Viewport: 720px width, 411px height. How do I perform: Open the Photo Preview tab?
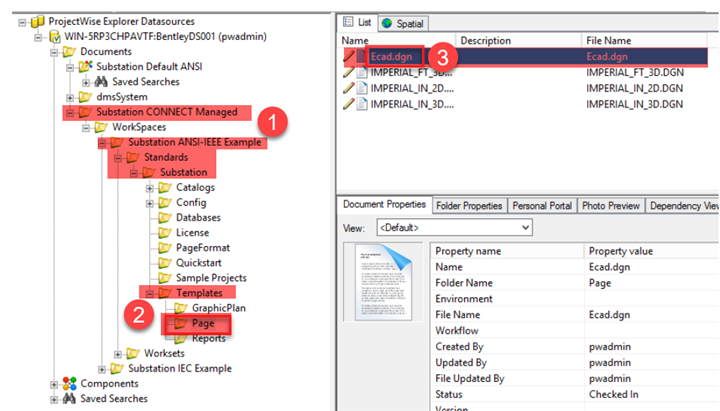click(x=611, y=206)
